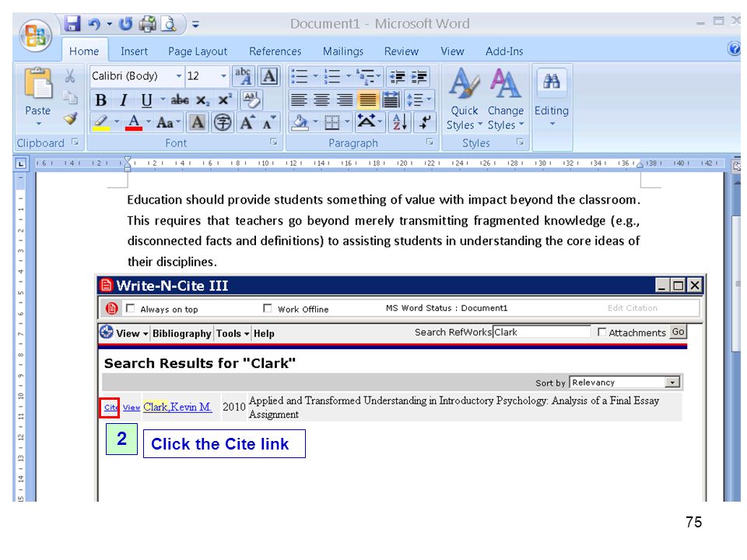Enable Work Offline checkbox
Viewport: 747px width, 560px height.
(267, 309)
